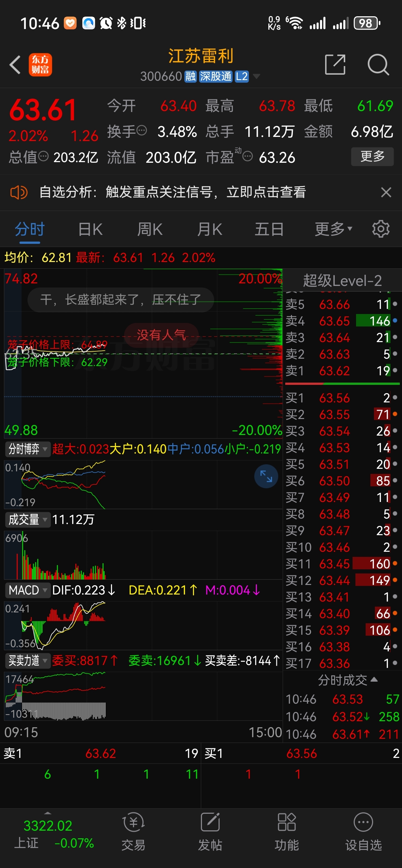402x868 pixels.
Task: Tap the buy-sell ratio bar
Action: pos(342,384)
